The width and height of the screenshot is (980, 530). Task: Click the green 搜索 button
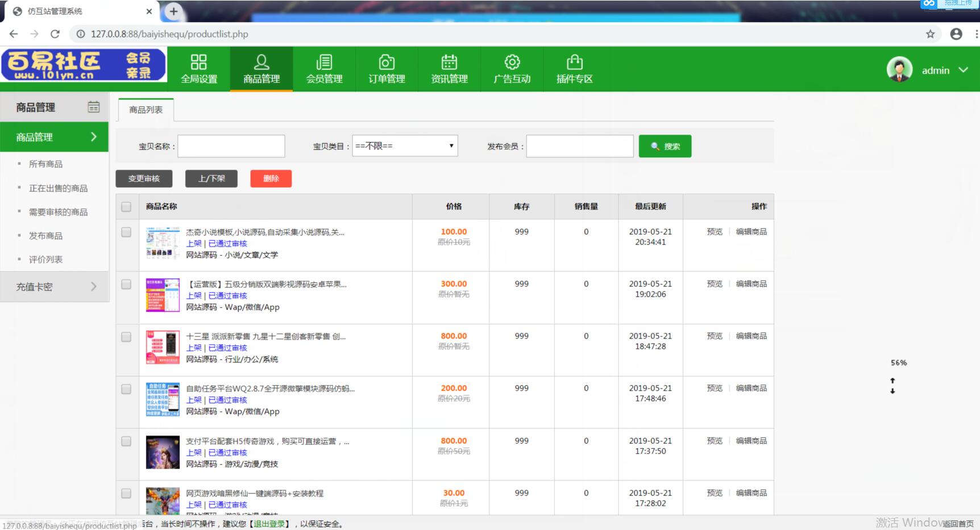(x=665, y=146)
